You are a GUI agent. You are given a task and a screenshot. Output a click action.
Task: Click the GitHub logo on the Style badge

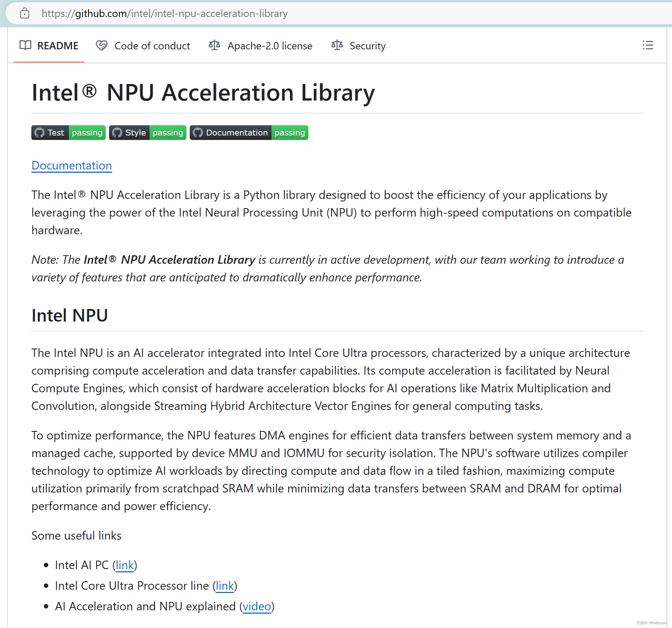[117, 133]
